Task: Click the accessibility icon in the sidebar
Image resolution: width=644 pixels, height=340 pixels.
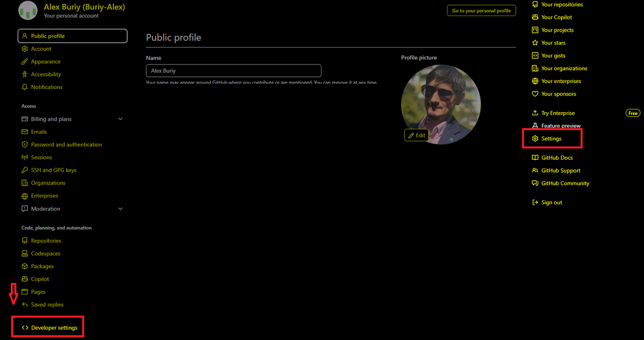Action: tap(25, 75)
